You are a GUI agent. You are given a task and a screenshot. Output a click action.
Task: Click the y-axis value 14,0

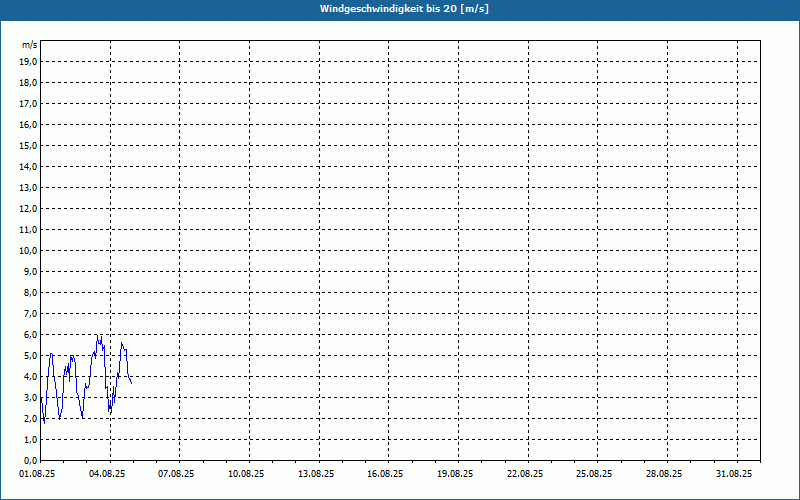(x=28, y=166)
